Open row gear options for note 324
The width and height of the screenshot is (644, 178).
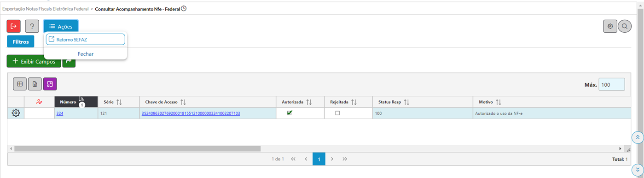point(16,113)
